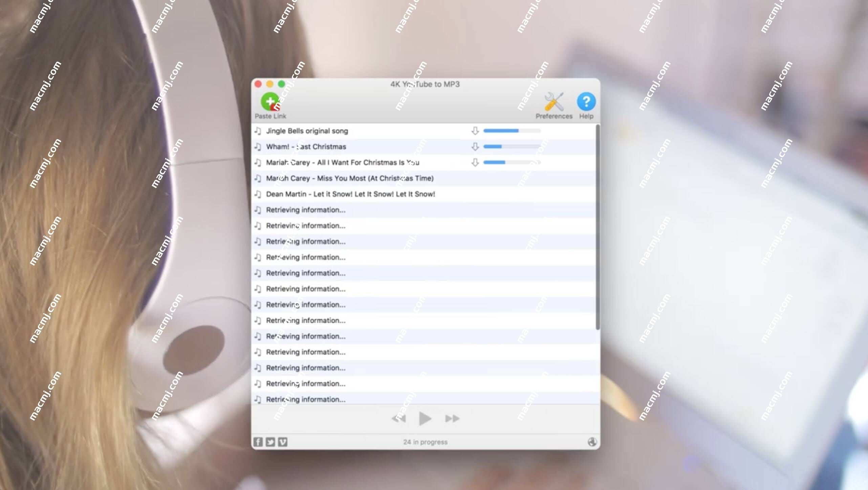Click the play button
This screenshot has height=490, width=868.
425,419
